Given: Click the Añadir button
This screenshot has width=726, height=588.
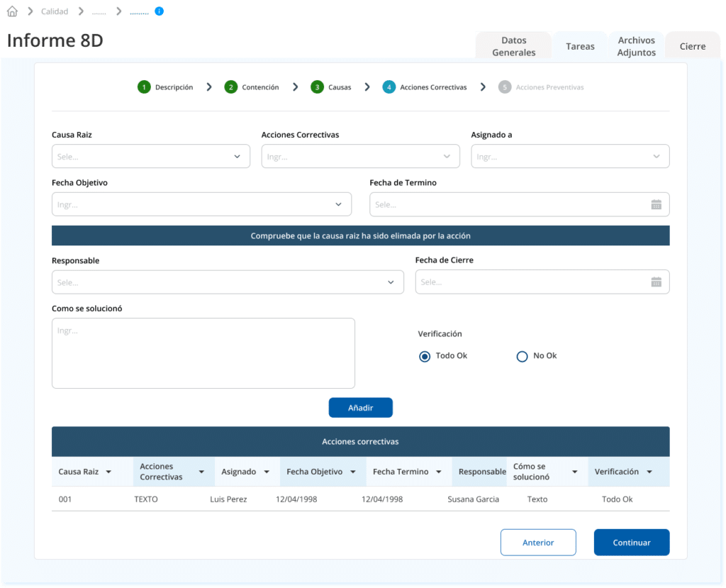Looking at the screenshot, I should 361,408.
